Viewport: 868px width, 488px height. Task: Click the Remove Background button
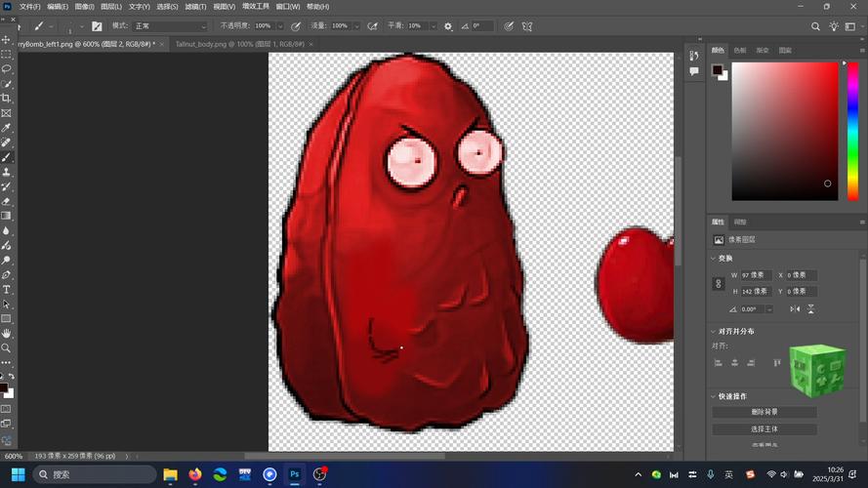click(765, 412)
